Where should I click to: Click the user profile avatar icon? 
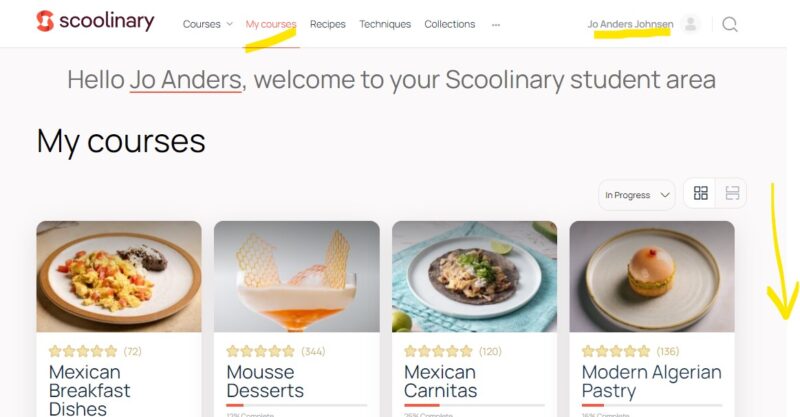click(x=690, y=24)
